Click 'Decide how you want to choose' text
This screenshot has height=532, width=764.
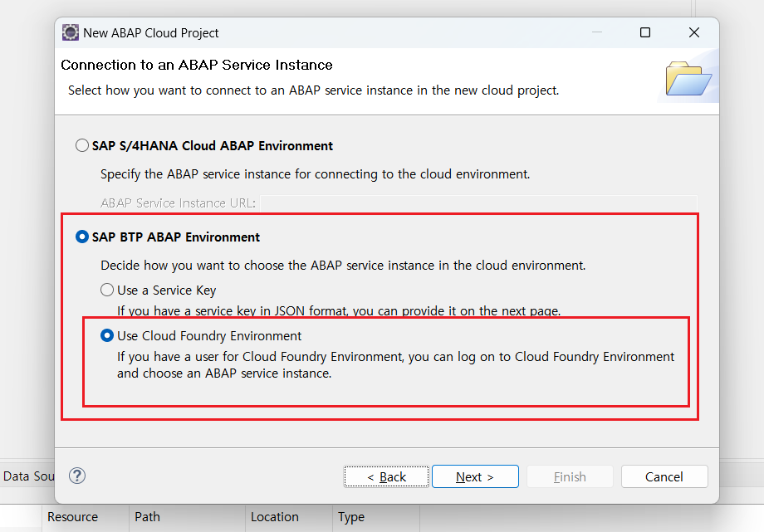(343, 265)
